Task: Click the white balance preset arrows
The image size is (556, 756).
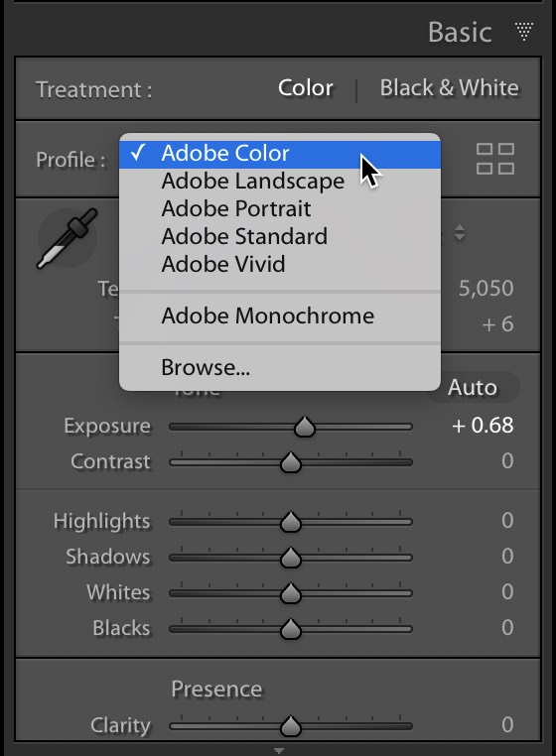Action: [x=460, y=233]
